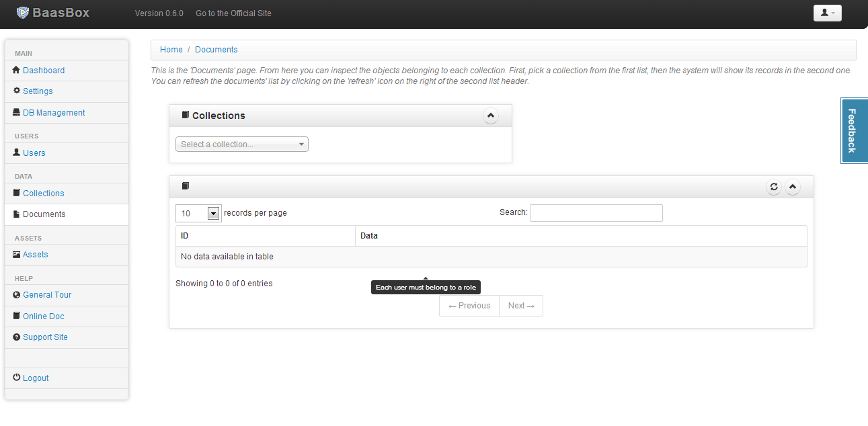The width and height of the screenshot is (868, 426).
Task: Click the Support Site question icon
Action: 17,337
